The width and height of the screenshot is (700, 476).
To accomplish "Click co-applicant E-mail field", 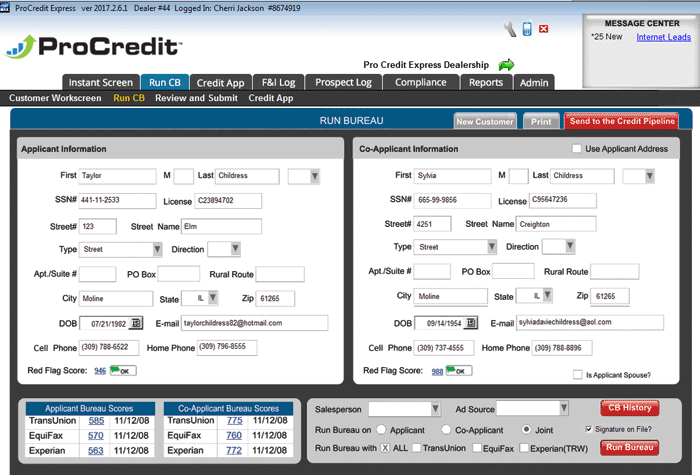I will pyautogui.click(x=590, y=322).
